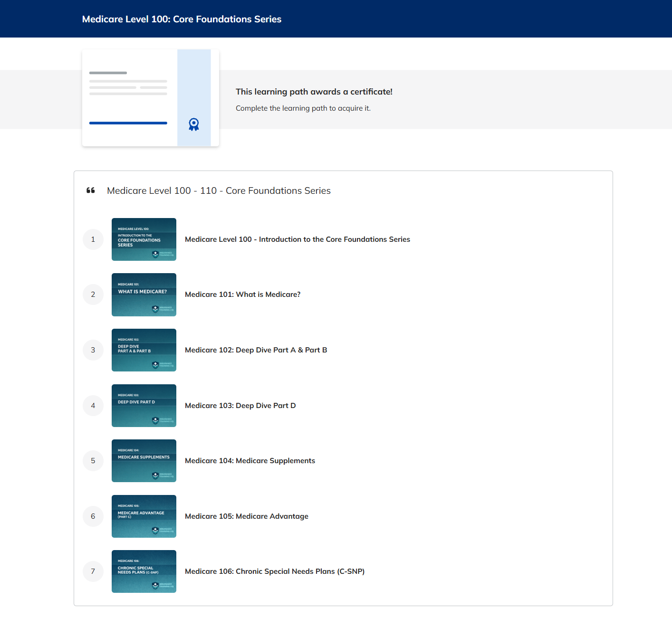This screenshot has width=672, height=618.
Task: Open Medicare 103: Deep Dive Part D link
Action: click(x=240, y=406)
